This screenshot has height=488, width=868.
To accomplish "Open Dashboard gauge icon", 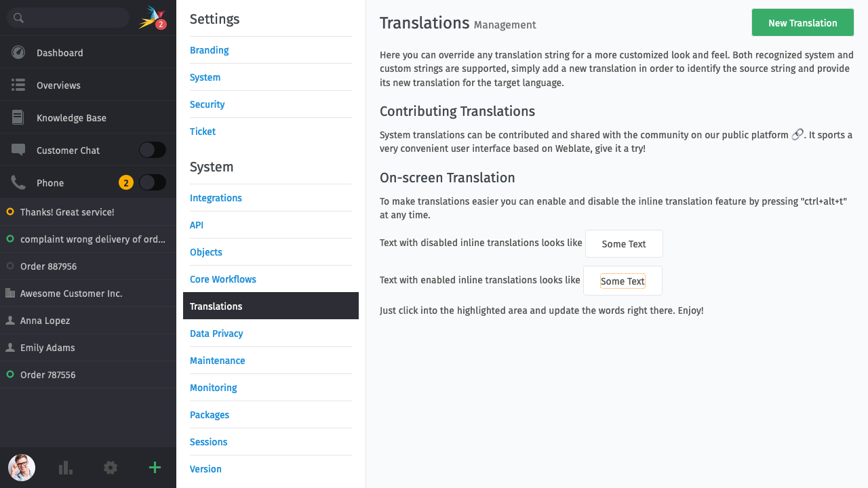I will tap(18, 52).
